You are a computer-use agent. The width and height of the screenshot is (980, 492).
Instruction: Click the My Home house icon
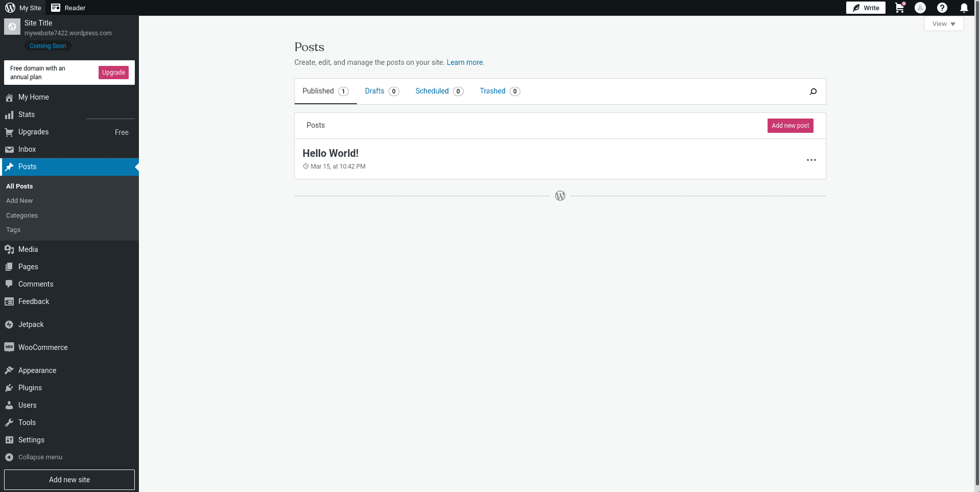point(9,97)
